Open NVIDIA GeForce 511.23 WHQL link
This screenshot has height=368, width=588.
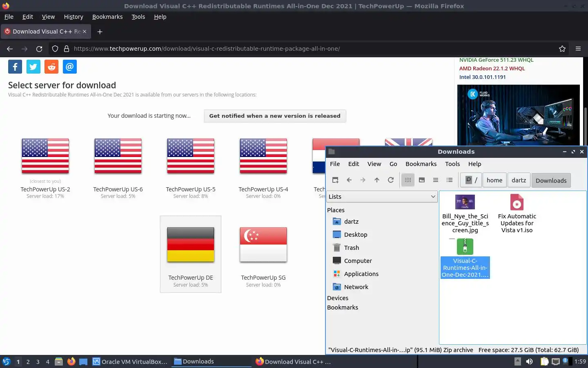point(496,60)
